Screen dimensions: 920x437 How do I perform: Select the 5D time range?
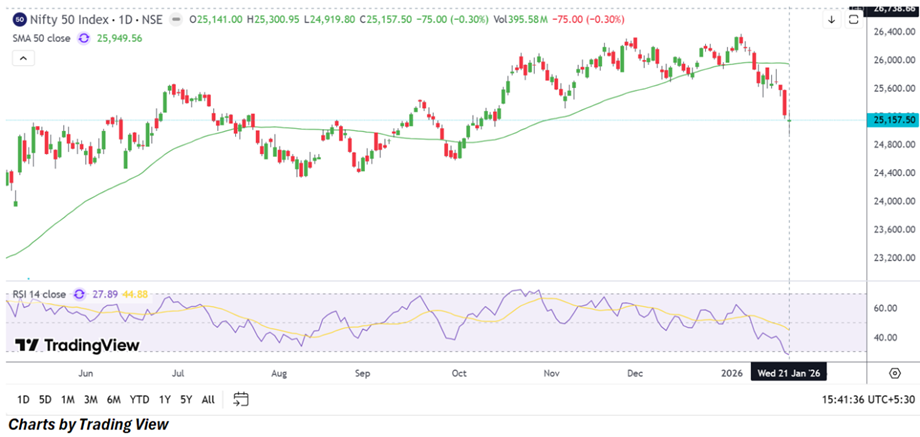pos(44,399)
